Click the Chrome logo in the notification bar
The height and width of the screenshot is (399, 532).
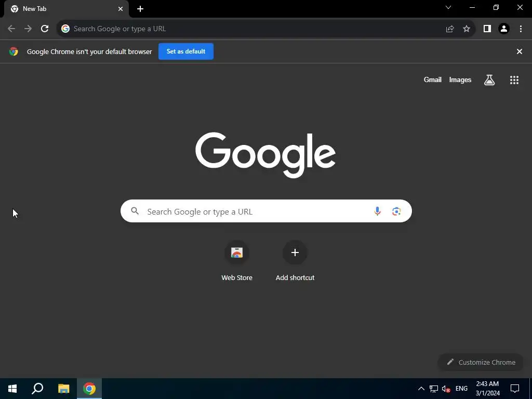(14, 51)
